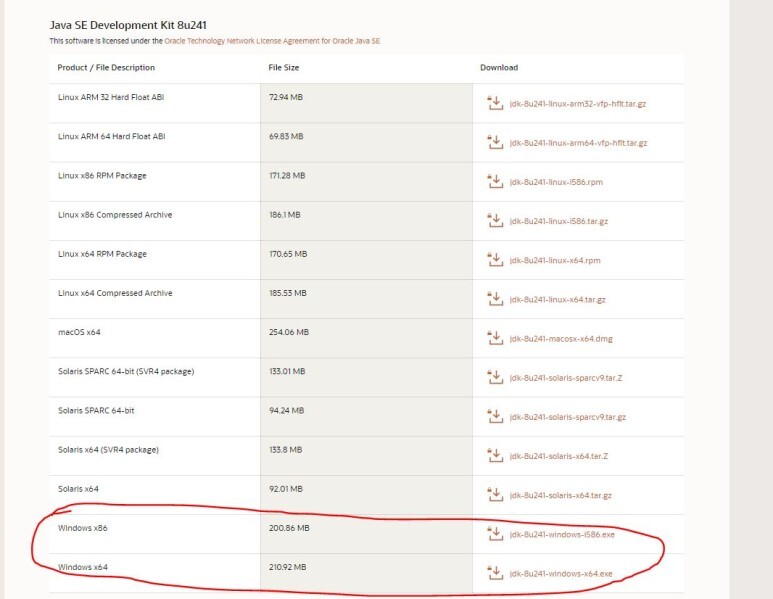Click the 186.1 MB file size cell
The image size is (773, 599).
click(366, 221)
